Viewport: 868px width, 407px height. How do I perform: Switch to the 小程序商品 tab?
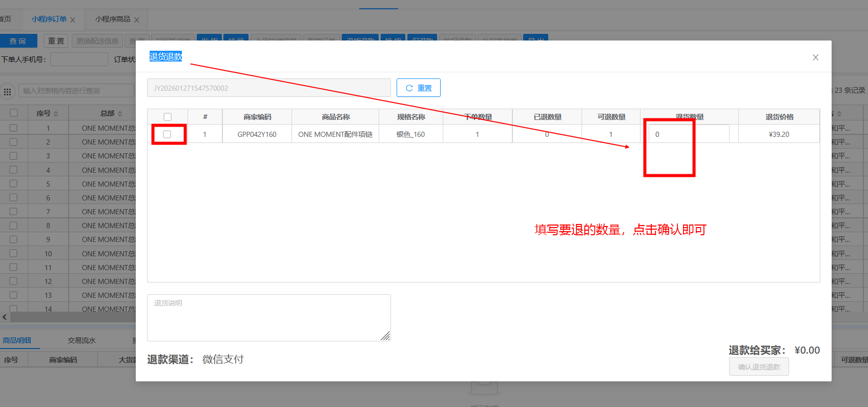tap(112, 19)
